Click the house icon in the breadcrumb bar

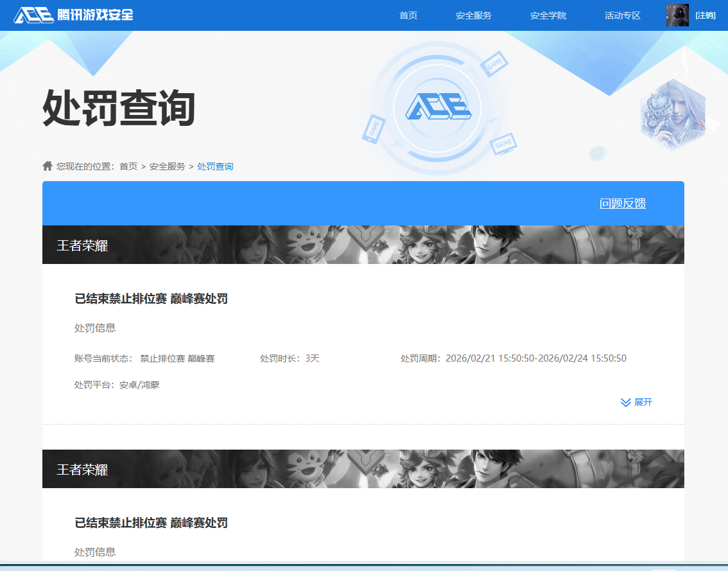point(48,165)
